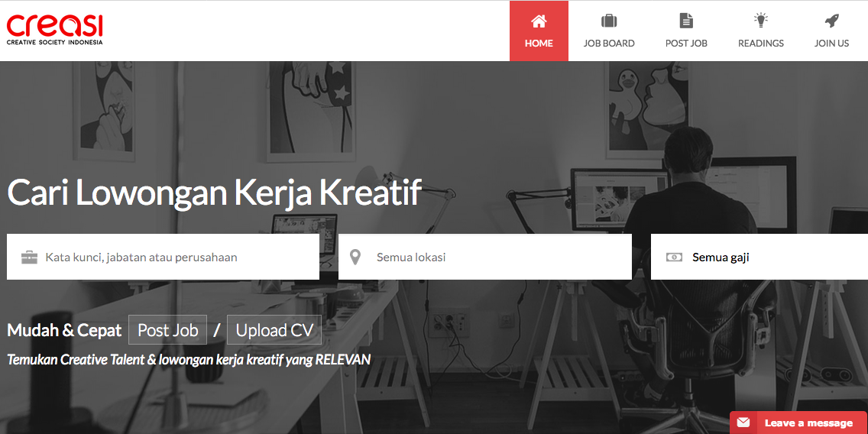The image size is (868, 434).
Task: Open the Leave a message chat button
Action: pos(798,423)
